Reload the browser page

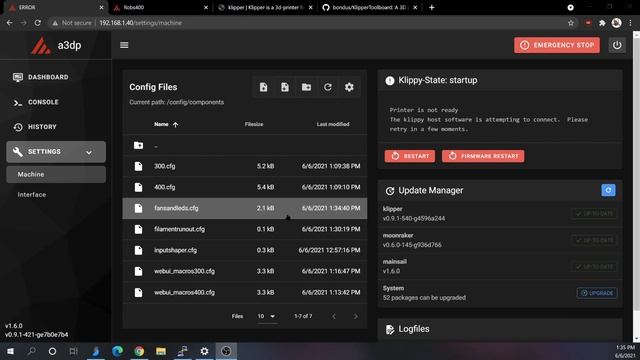coord(38,23)
